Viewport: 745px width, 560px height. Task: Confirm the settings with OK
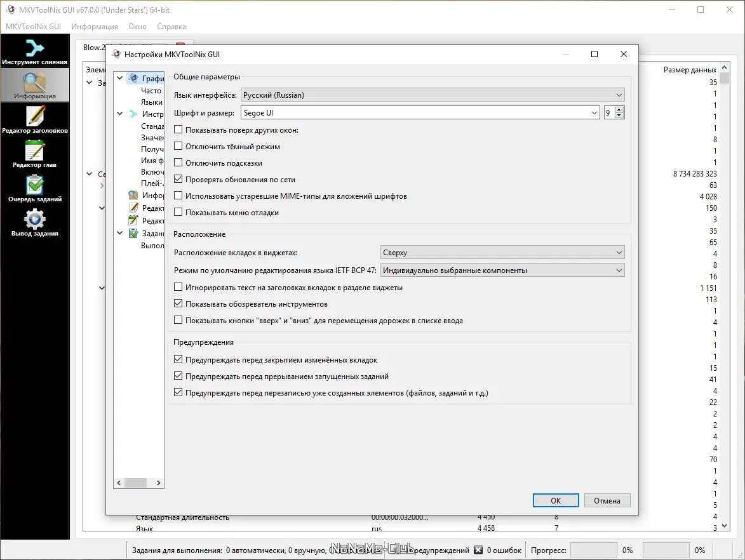pyautogui.click(x=556, y=500)
